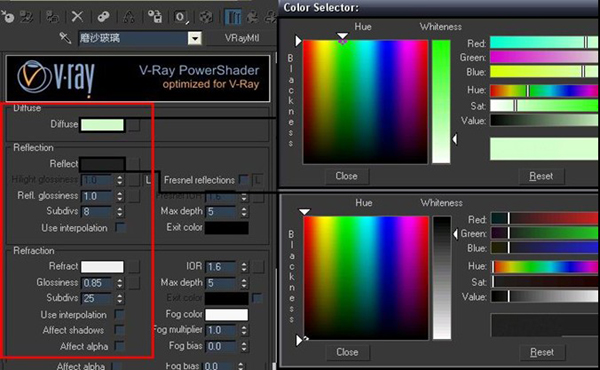Click Material ID Channel icon
The width and height of the screenshot is (600, 370).
[x=181, y=17]
